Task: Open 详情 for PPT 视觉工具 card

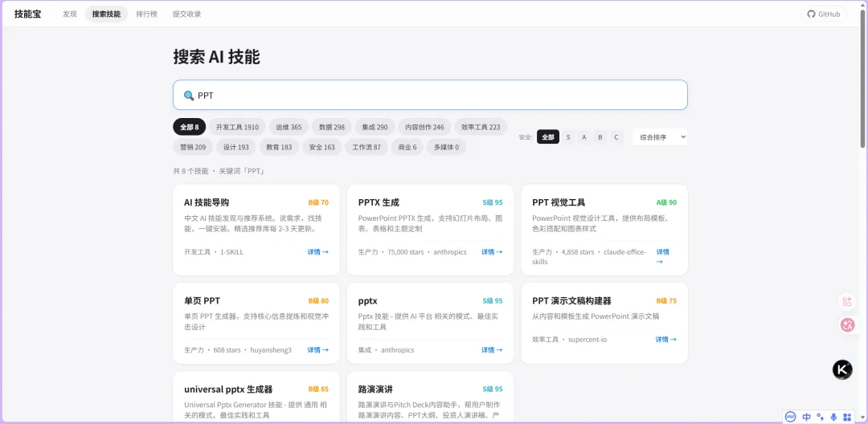Action: 662,256
